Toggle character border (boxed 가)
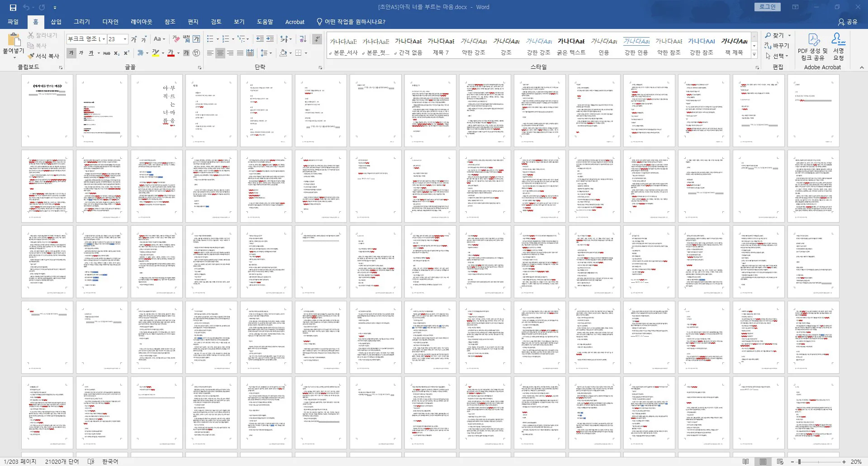Viewport: 868px width, 466px height. [x=196, y=39]
